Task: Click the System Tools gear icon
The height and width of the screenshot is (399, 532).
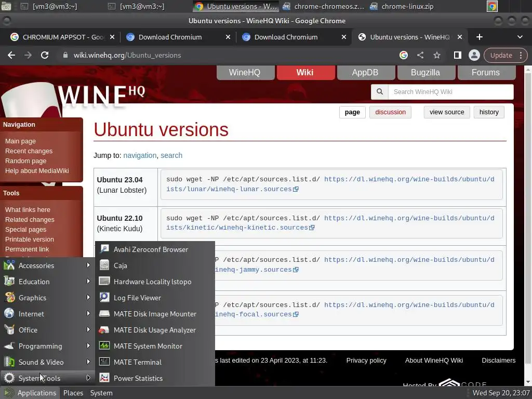Action: pyautogui.click(x=9, y=378)
